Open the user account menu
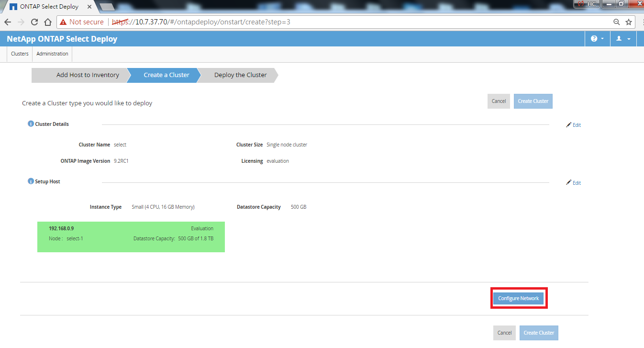The width and height of the screenshot is (644, 348). [x=623, y=39]
